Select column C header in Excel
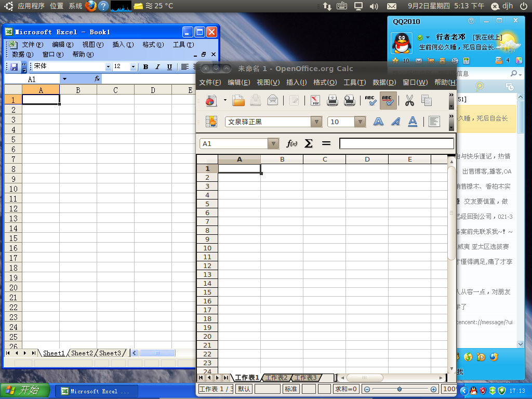The height and width of the screenshot is (399, 532). [x=115, y=90]
